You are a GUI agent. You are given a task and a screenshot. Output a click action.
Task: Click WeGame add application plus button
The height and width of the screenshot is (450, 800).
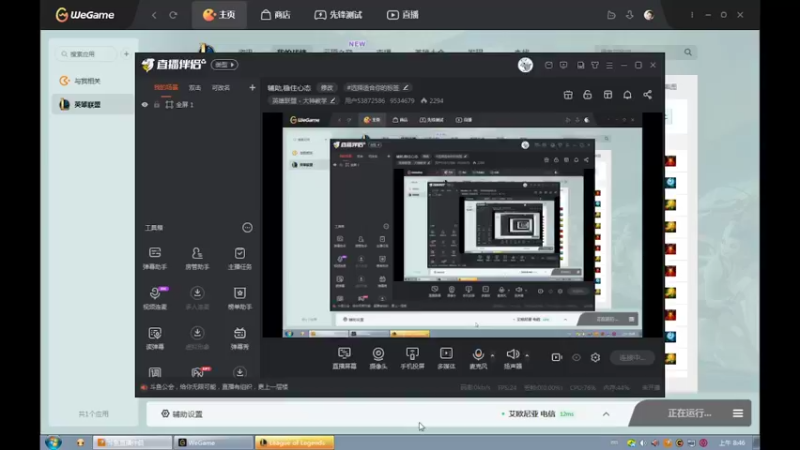(x=127, y=54)
